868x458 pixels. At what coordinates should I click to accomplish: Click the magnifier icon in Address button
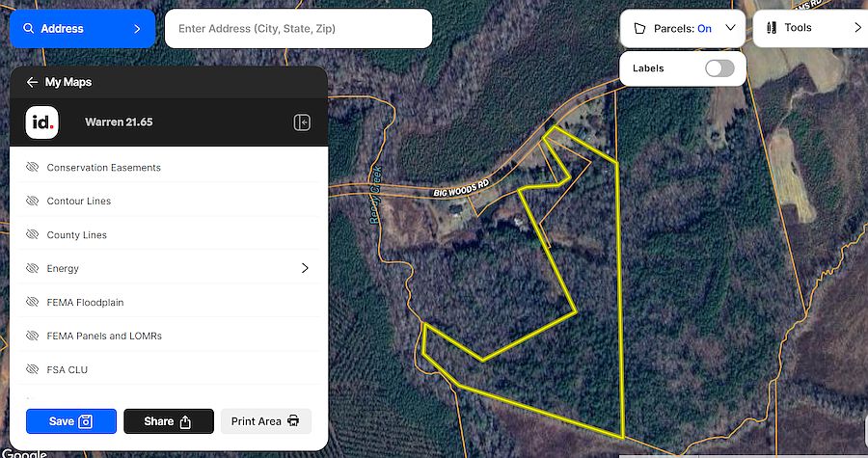click(28, 28)
